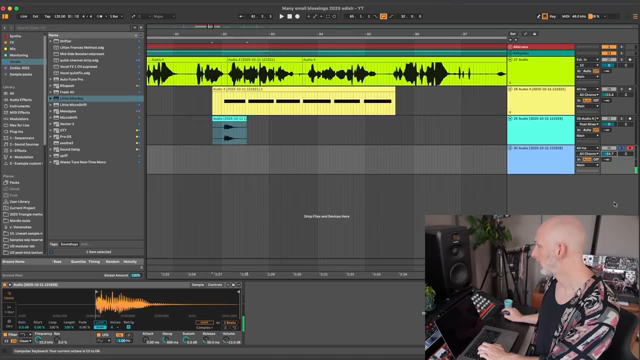Toggle Simpler LFO on

pyautogui.click(x=99, y=335)
